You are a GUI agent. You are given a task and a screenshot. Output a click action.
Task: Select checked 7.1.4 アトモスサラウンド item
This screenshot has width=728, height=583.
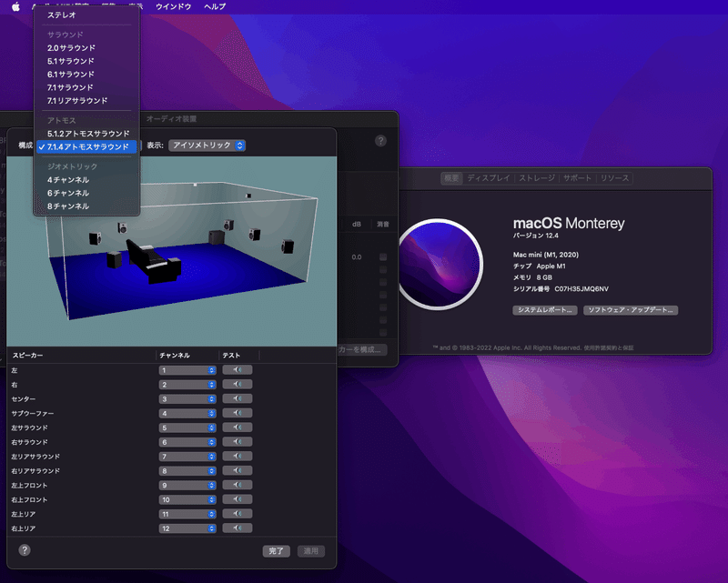tap(86, 146)
